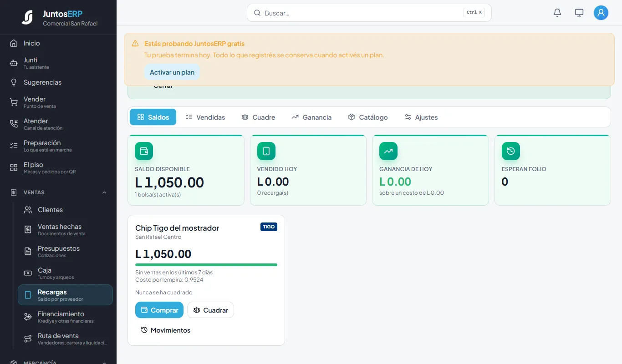Click the Vender shopping cart icon
The image size is (622, 364).
[14, 102]
